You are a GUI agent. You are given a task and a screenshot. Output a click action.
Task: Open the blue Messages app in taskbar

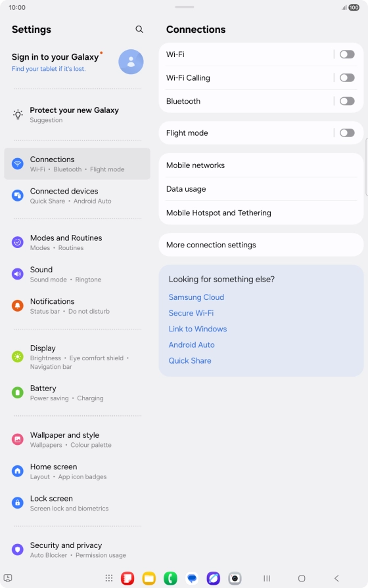(x=192, y=578)
